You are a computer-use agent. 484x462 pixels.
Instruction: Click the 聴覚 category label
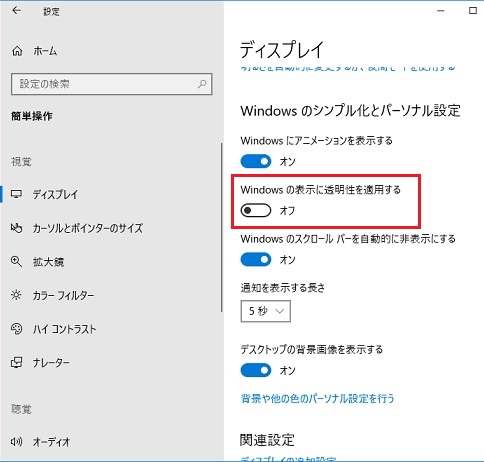pos(21,409)
